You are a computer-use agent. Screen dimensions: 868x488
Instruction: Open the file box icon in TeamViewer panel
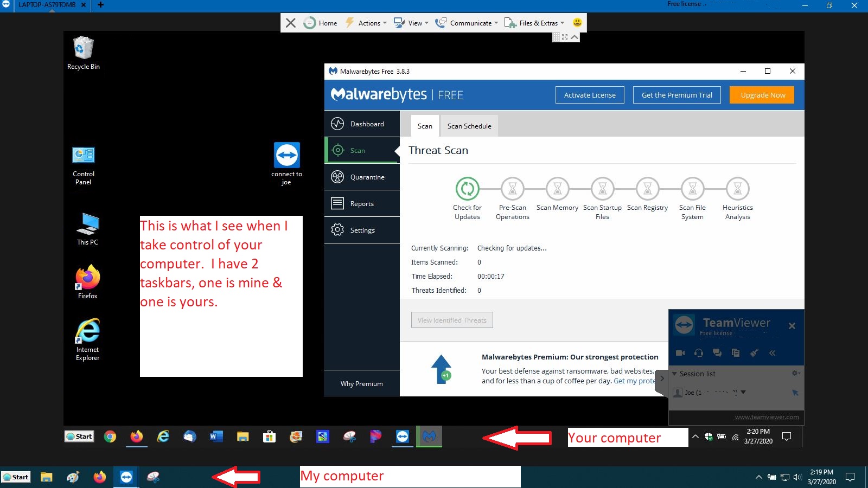(x=736, y=353)
